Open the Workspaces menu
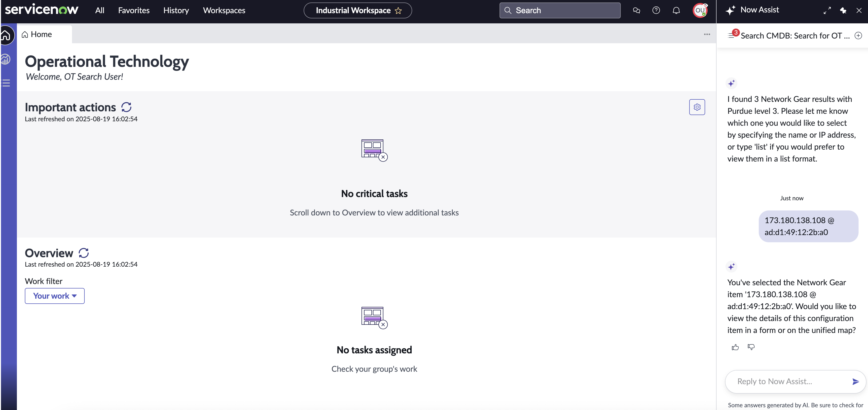The width and height of the screenshot is (868, 410). pos(224,10)
